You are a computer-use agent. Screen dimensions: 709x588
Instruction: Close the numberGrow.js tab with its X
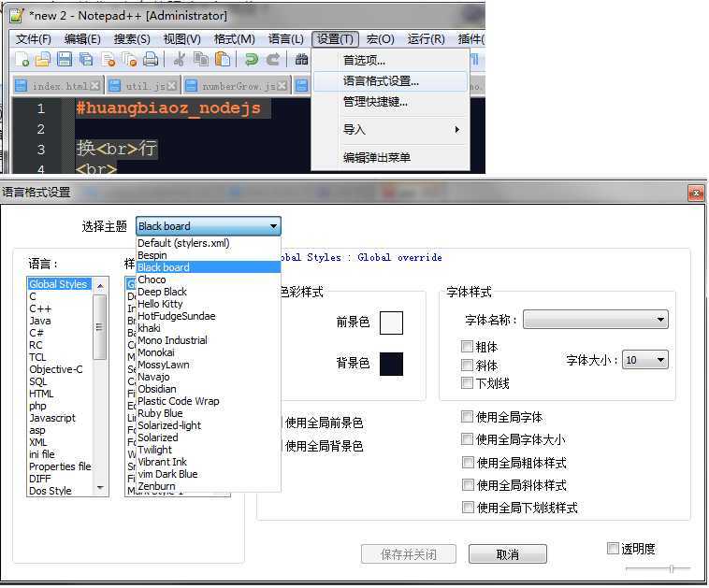(282, 86)
